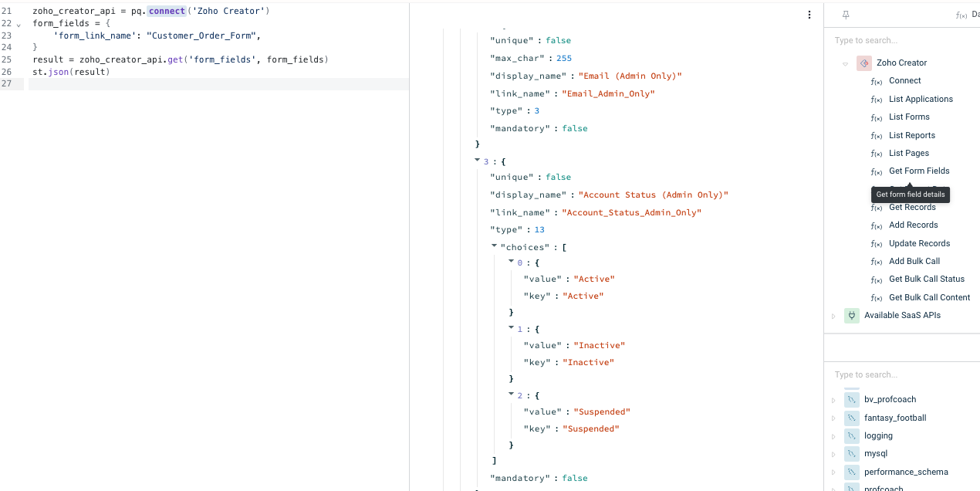Select the List Forms function
Viewport: 980px width, 491px height.
[x=909, y=117]
